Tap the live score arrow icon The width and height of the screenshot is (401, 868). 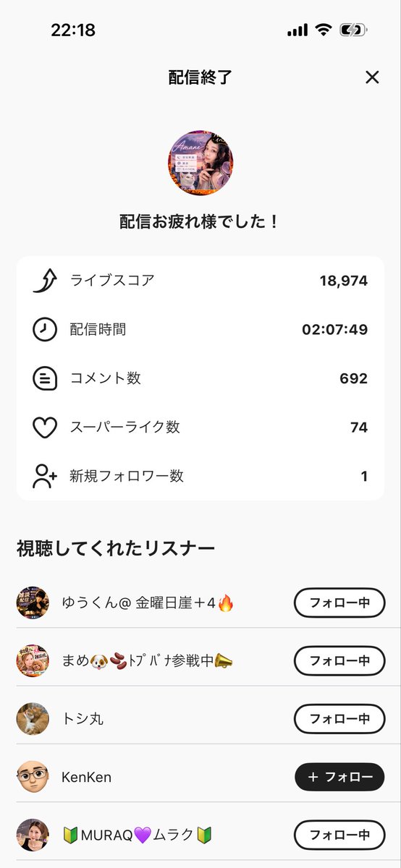[x=45, y=281]
